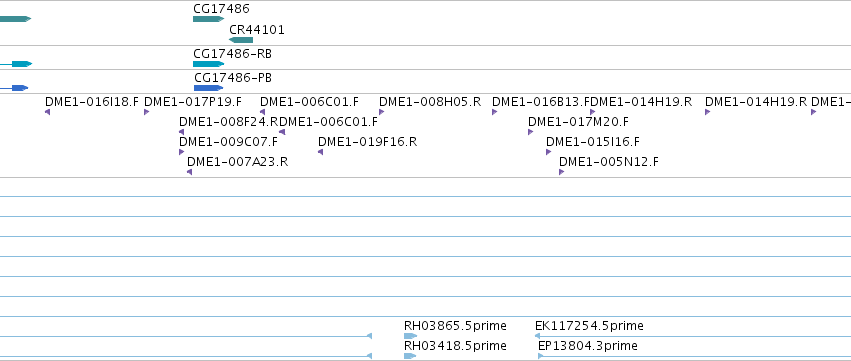Click the DME1-016B13.F marker triangle

click(494, 112)
